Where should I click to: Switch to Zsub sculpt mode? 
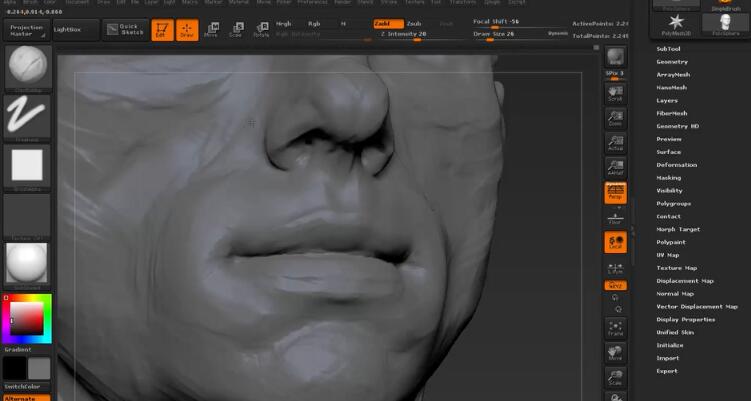(x=415, y=24)
